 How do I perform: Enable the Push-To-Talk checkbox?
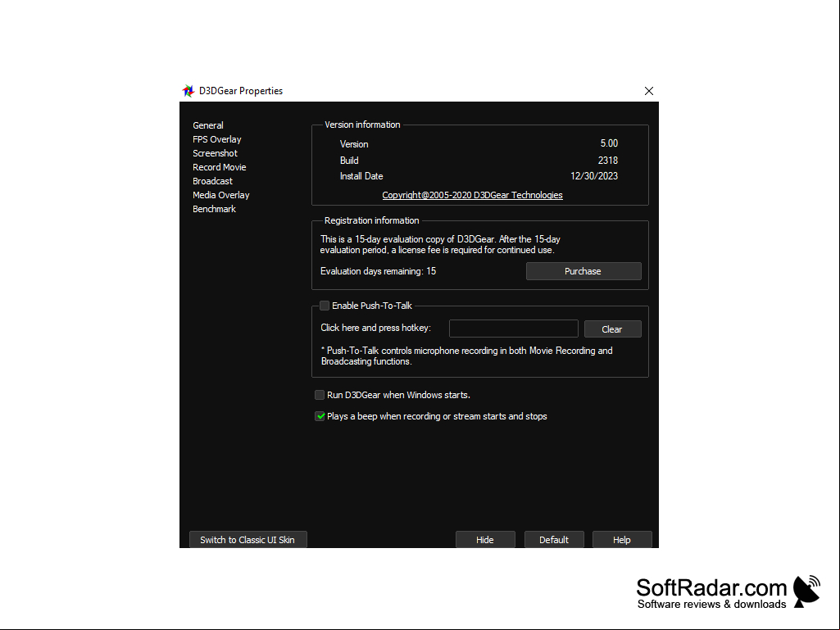pos(324,306)
